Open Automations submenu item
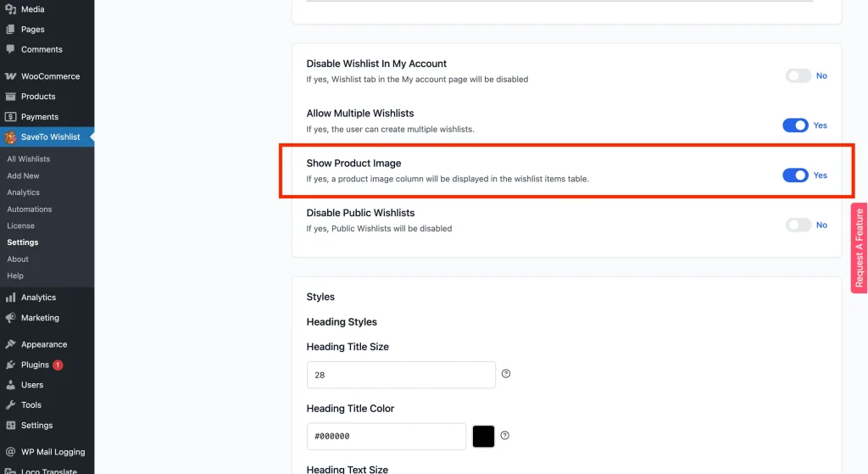The width and height of the screenshot is (868, 474). (x=30, y=209)
